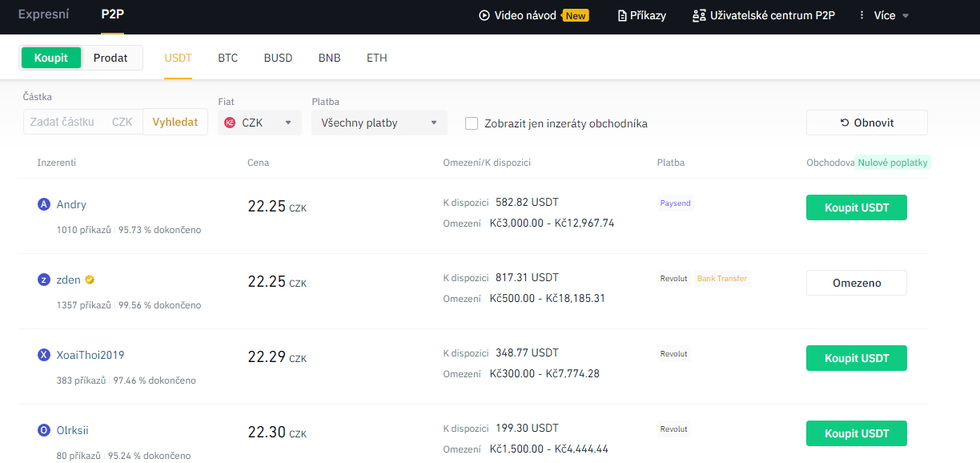Click the refresh icon in Obnovit
The height and width of the screenshot is (463, 980).
pyautogui.click(x=845, y=123)
